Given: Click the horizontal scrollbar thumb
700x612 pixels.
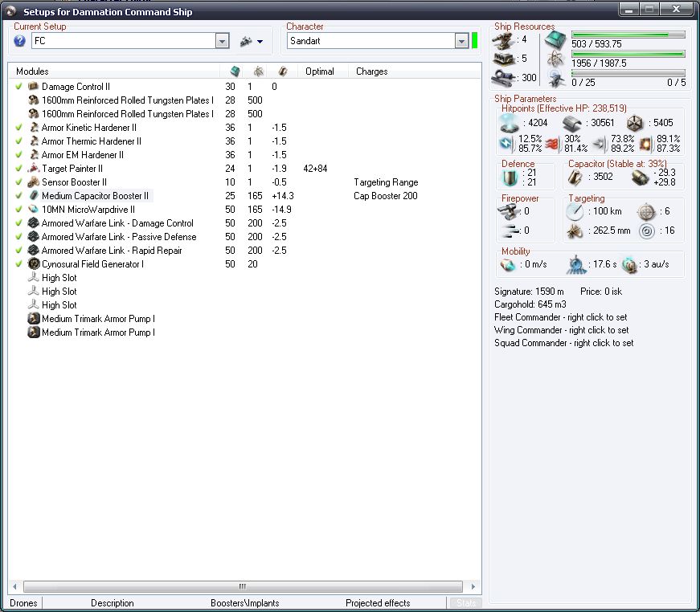Looking at the screenshot, I should point(243,586).
